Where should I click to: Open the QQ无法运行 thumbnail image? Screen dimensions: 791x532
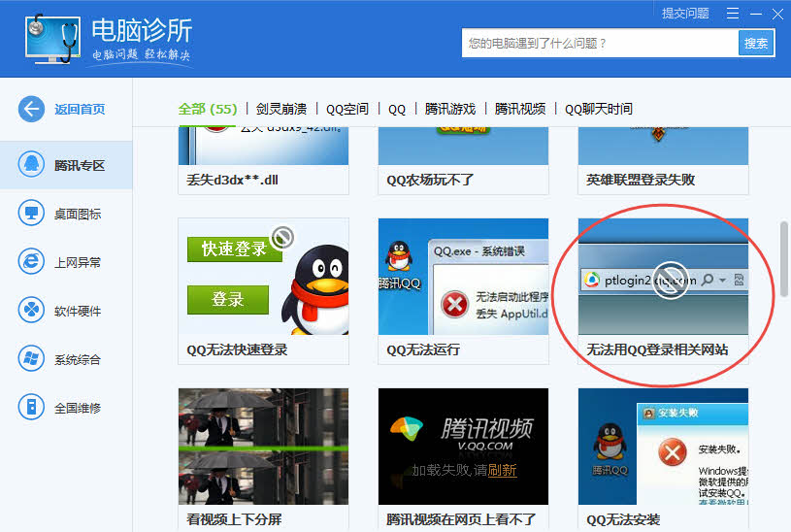463,277
